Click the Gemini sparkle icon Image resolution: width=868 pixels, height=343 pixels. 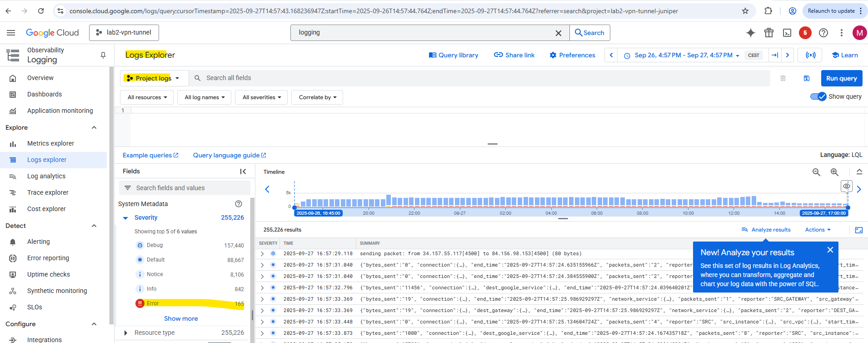tap(751, 33)
